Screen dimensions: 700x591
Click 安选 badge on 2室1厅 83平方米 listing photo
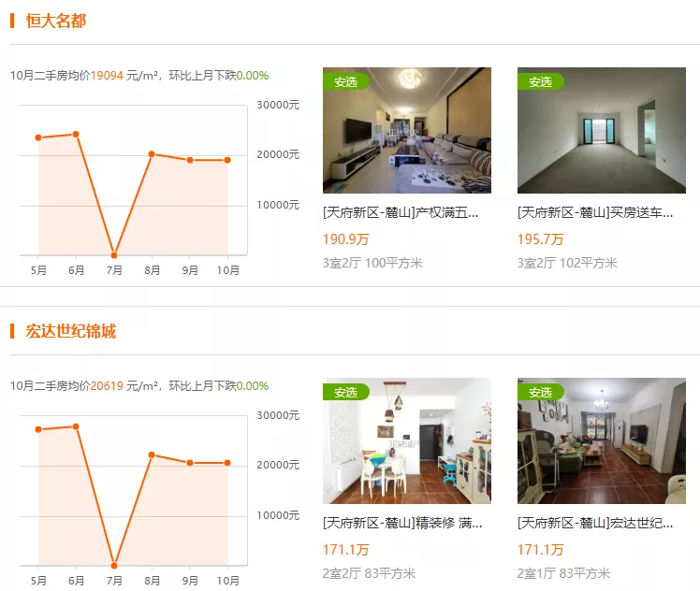(541, 392)
